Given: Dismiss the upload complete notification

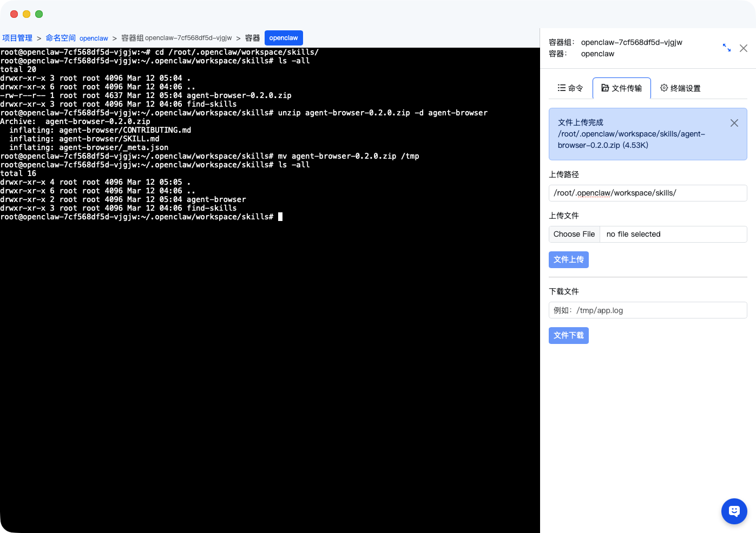Looking at the screenshot, I should 734,123.
